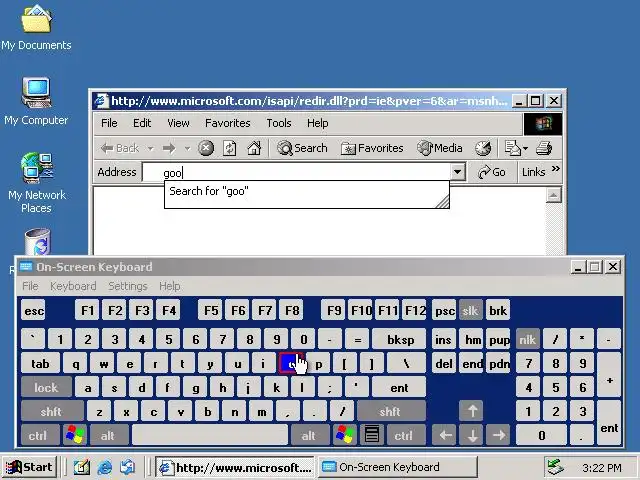Viewport: 640px width, 480px height.
Task: Click the F5 key on keyboard
Action: click(211, 311)
